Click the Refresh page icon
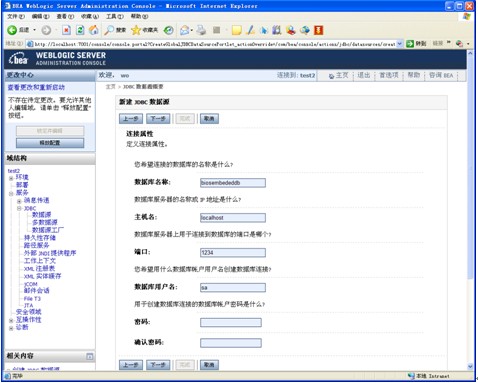 (80, 30)
